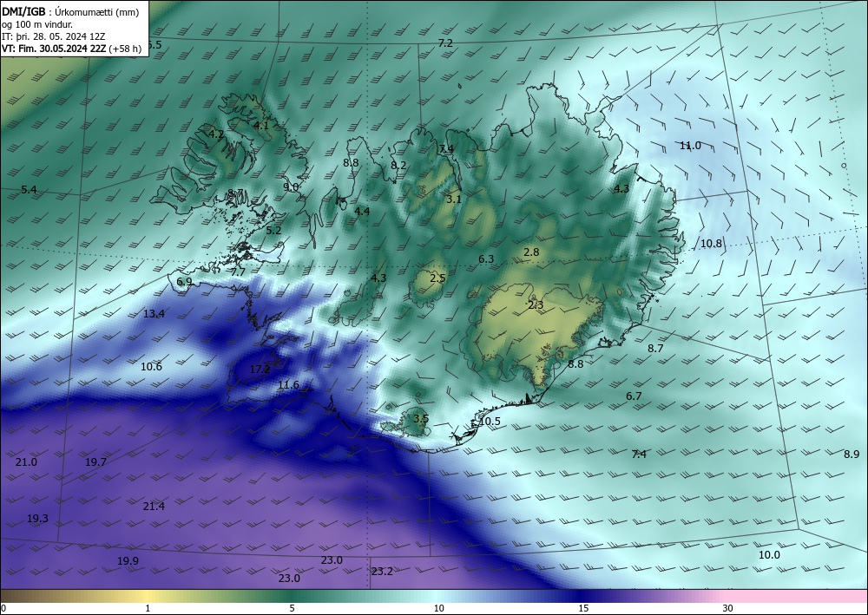Select the map value 4.2
Image resolution: width=868 pixels, height=615 pixels.
point(216,134)
